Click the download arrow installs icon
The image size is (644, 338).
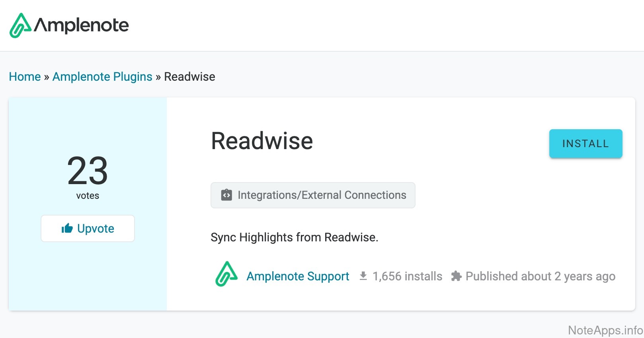point(363,276)
